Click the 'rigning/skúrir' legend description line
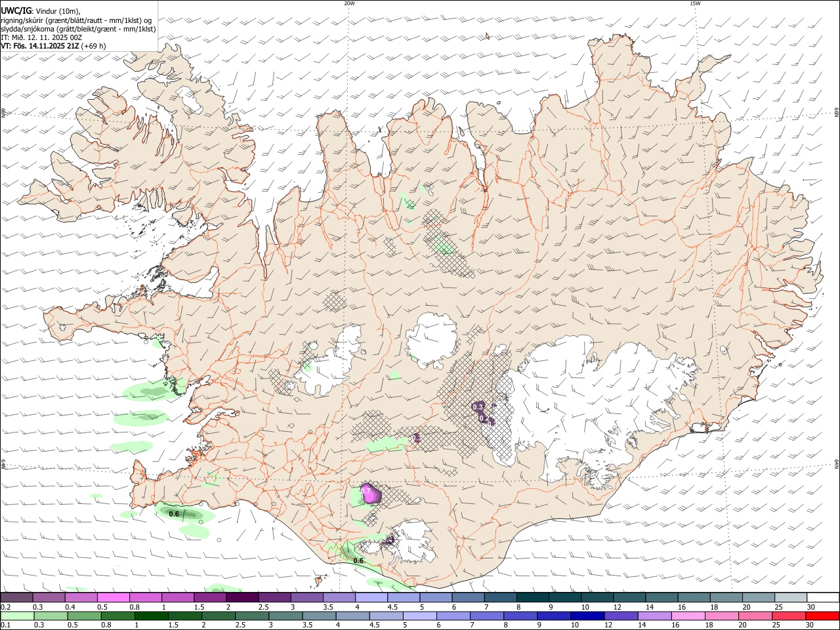The image size is (840, 630). pyautogui.click(x=76, y=20)
